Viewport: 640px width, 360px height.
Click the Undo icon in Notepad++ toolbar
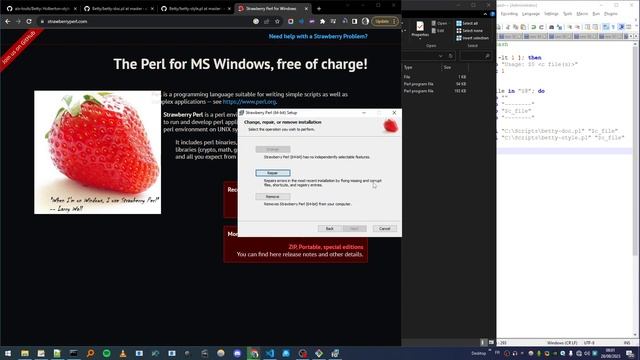(x=533, y=27)
